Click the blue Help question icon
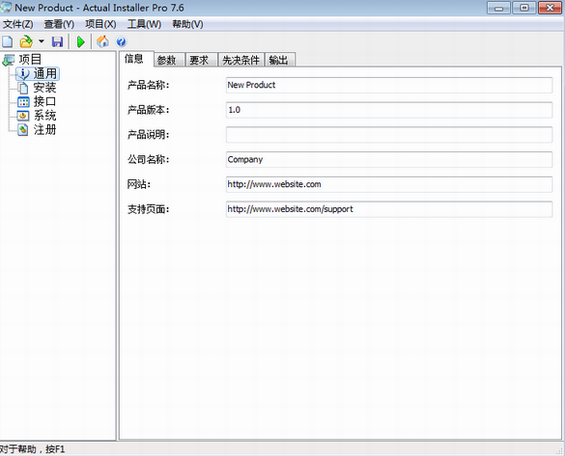The width and height of the screenshot is (565, 456). pyautogui.click(x=121, y=42)
